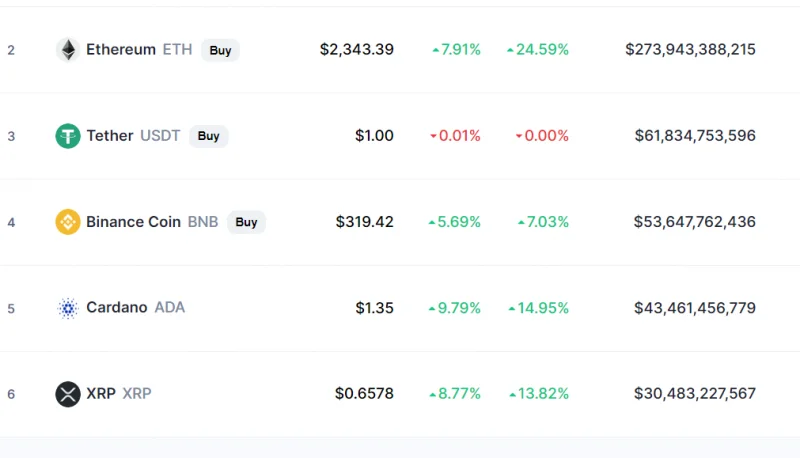Viewport: 800px width, 458px height.
Task: Buy Ethereum using the Buy button
Action: [220, 50]
